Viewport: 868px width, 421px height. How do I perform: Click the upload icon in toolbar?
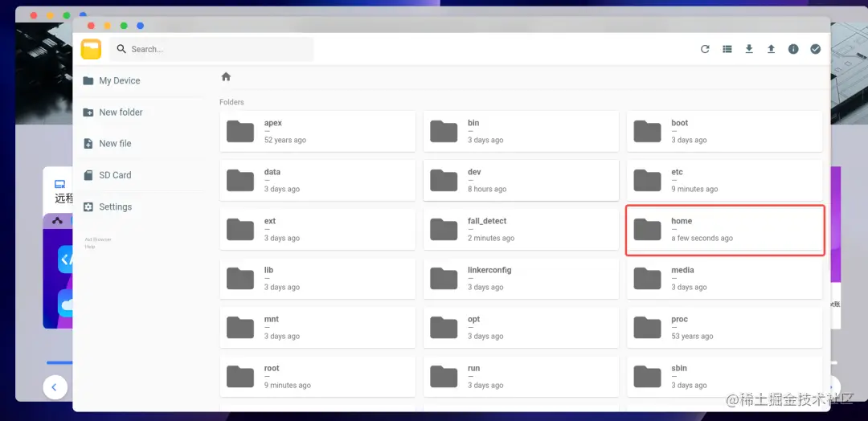(771, 49)
